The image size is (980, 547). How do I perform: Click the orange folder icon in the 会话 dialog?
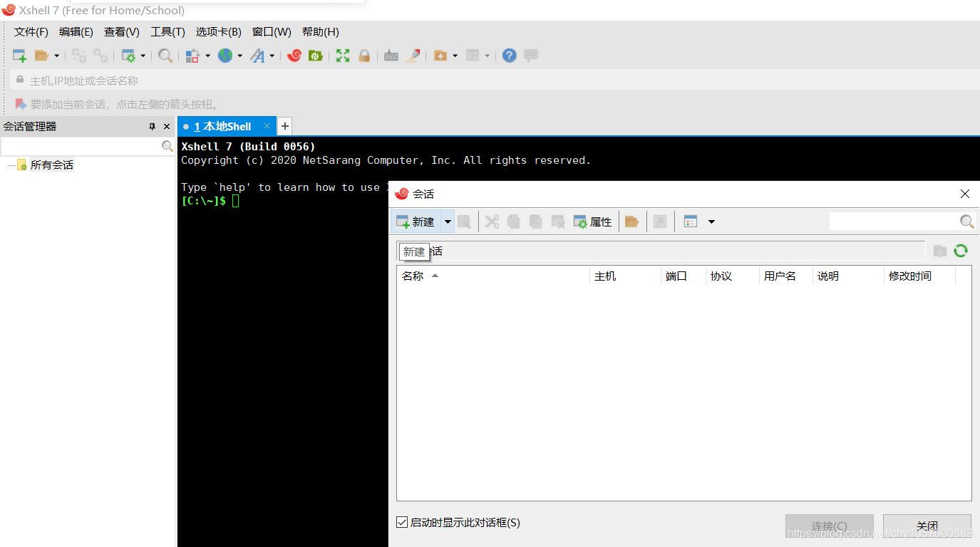pos(631,222)
